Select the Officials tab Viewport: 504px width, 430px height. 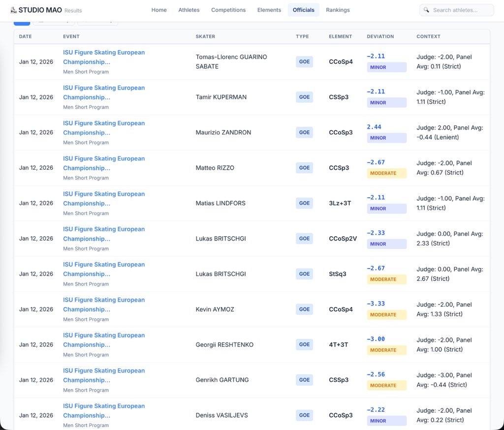[x=303, y=10]
